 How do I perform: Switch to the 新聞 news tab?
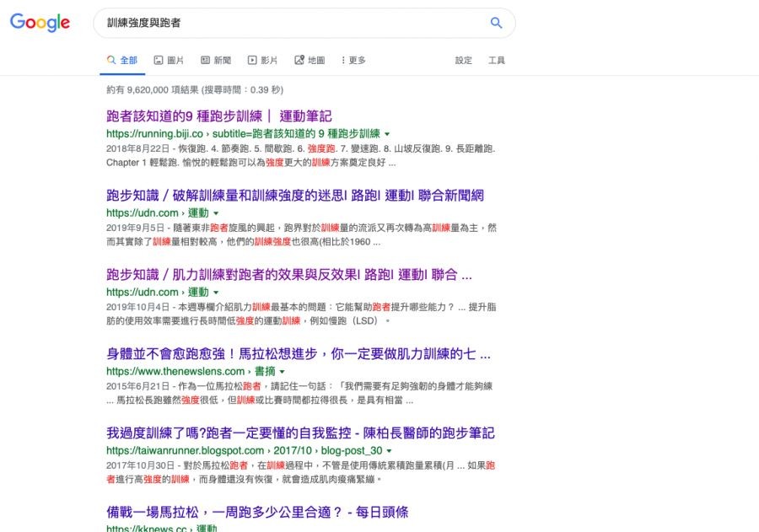coord(216,60)
